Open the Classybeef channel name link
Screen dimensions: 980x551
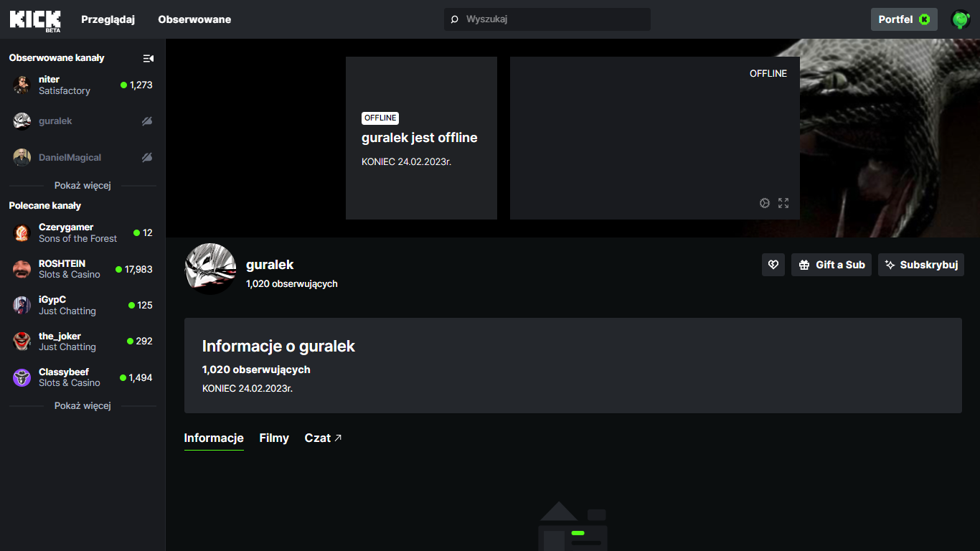pos(64,372)
